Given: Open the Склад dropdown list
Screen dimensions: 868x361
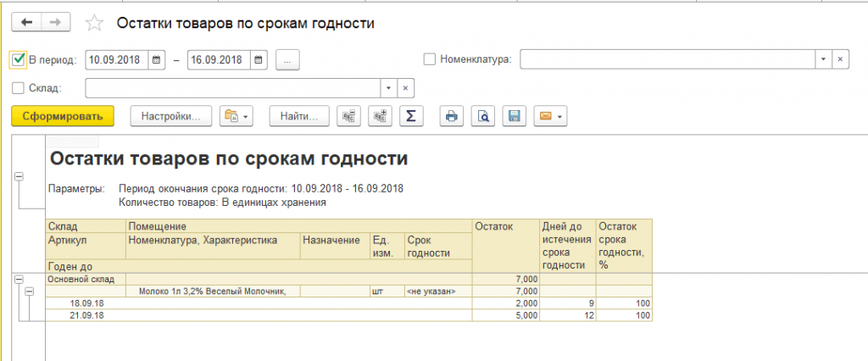Looking at the screenshot, I should click(388, 88).
